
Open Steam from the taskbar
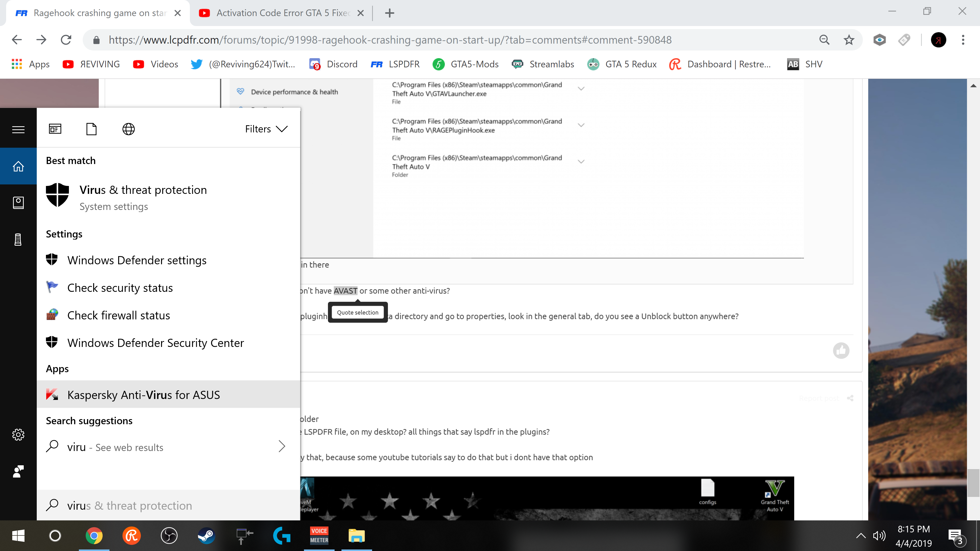pos(206,536)
